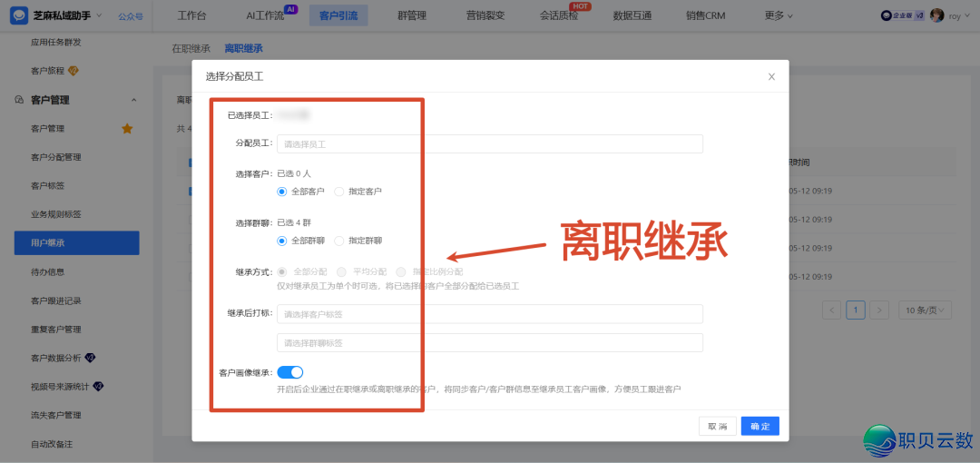Open 待办信息 in the sidebar
This screenshot has width=980, height=463.
point(47,272)
